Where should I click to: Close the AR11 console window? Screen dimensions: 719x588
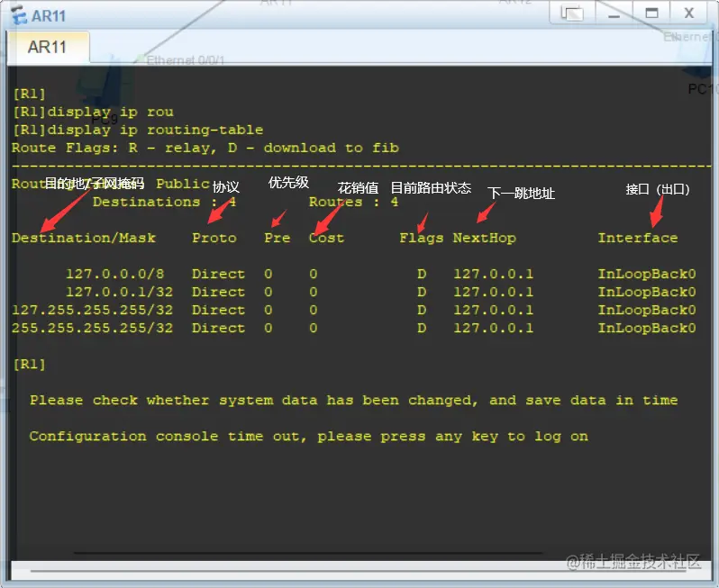pyautogui.click(x=688, y=13)
